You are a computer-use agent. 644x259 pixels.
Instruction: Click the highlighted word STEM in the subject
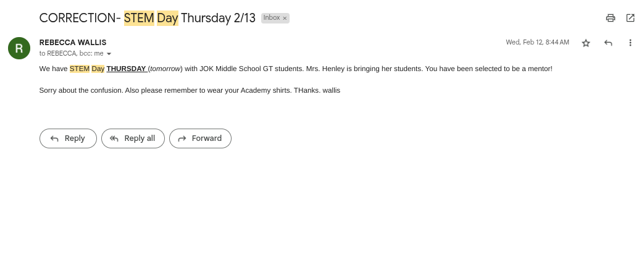(x=139, y=18)
